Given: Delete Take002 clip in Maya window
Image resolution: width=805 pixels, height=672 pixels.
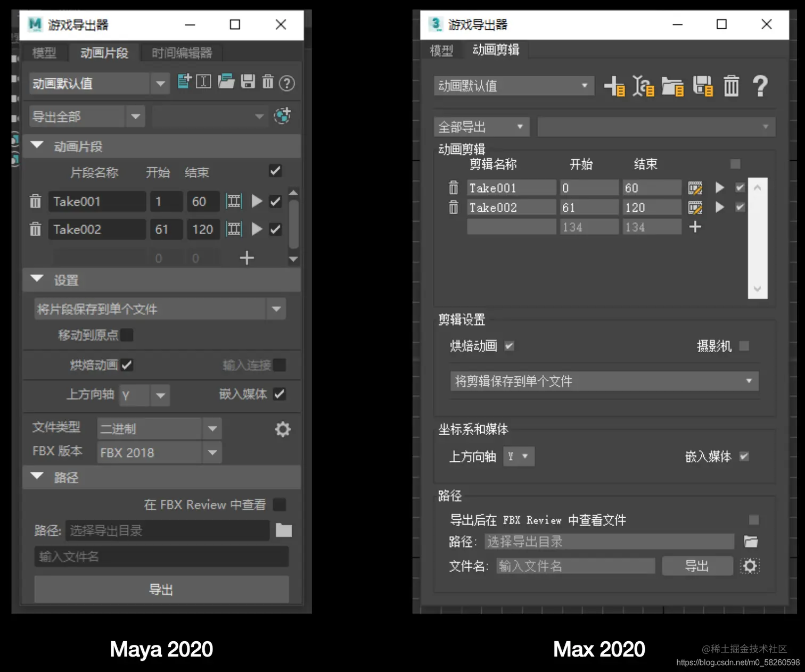Looking at the screenshot, I should [35, 229].
